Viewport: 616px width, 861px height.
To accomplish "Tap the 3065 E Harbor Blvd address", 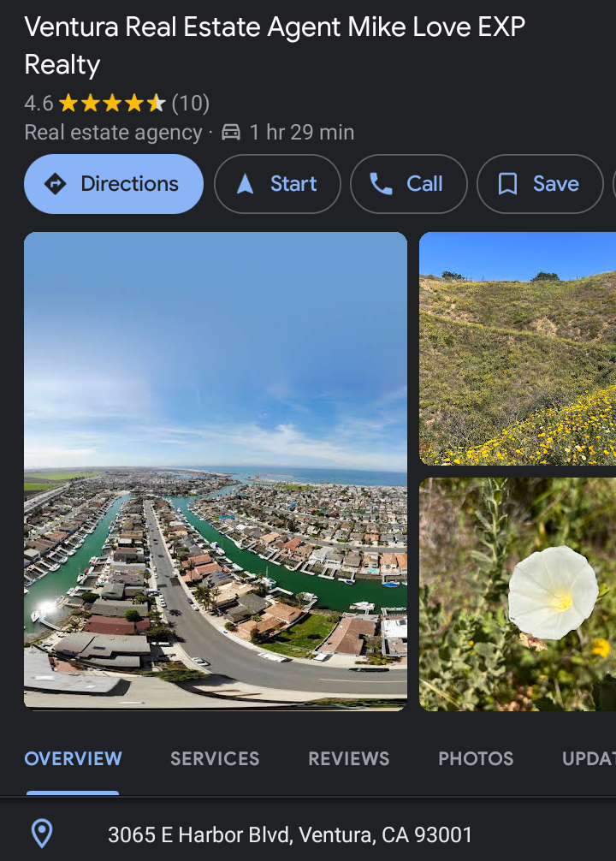I will [x=289, y=834].
